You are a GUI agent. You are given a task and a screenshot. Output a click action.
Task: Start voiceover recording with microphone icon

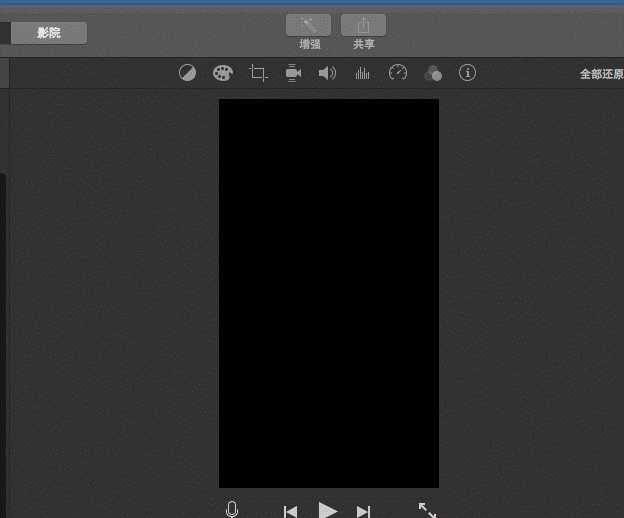[232, 508]
